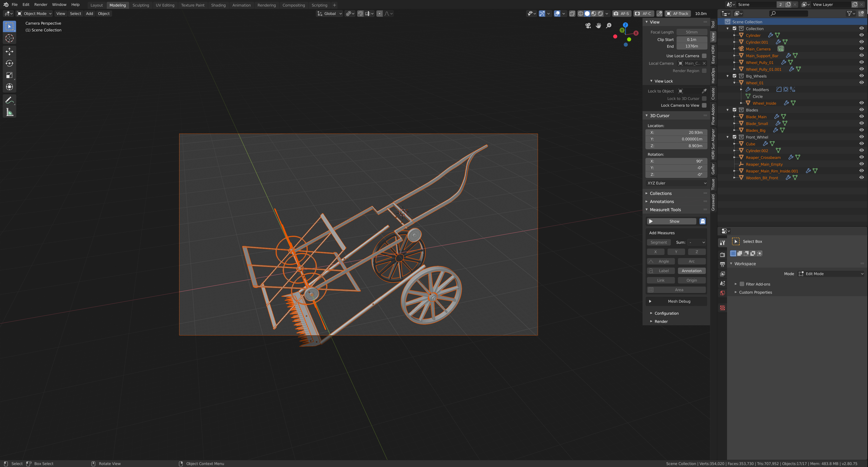Open the XYZ Euler rotation mode dropdown

676,183
